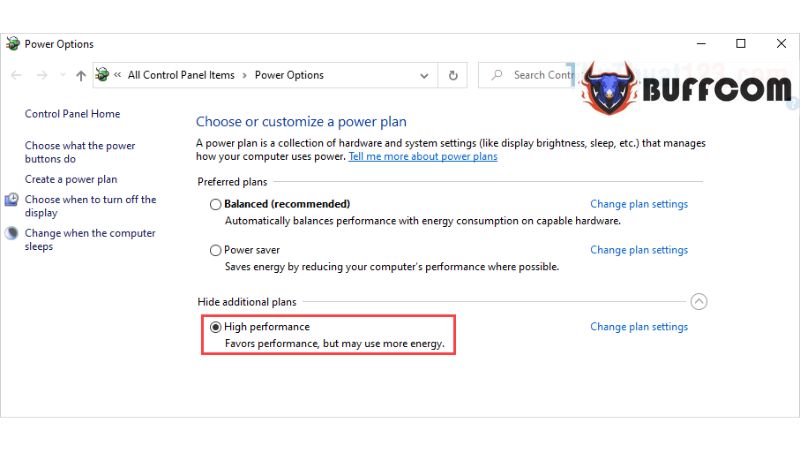Select the Power saver plan
800x450 pixels.
(215, 250)
